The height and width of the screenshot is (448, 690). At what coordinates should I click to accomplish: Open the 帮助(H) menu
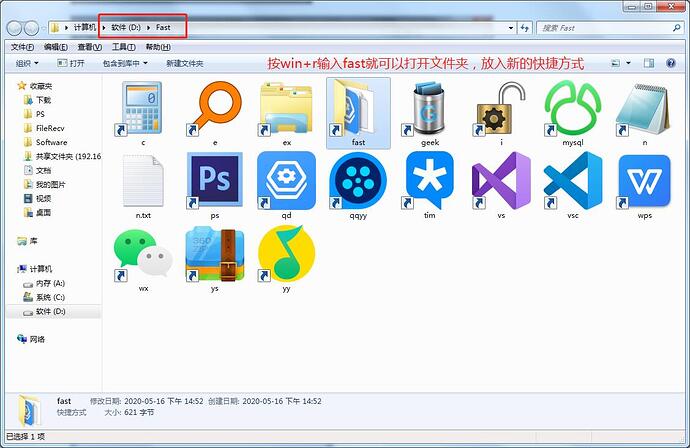coord(158,47)
